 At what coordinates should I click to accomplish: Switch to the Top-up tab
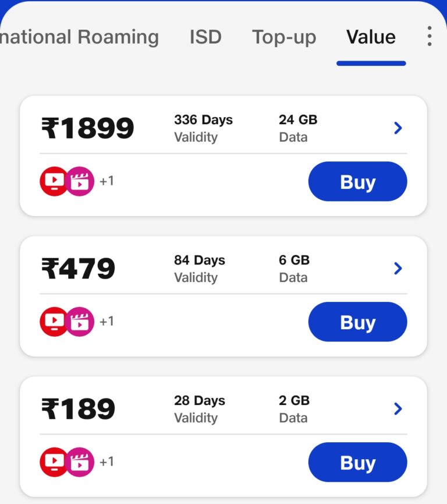pos(284,37)
